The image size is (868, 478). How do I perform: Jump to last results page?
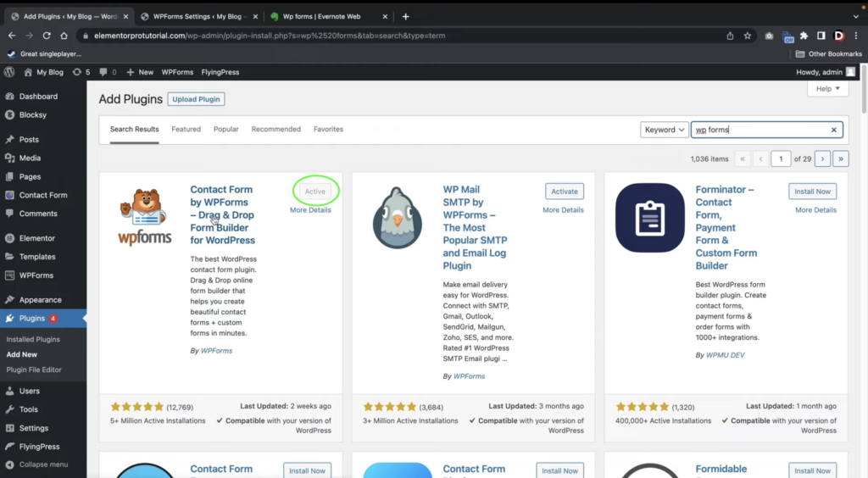click(840, 158)
